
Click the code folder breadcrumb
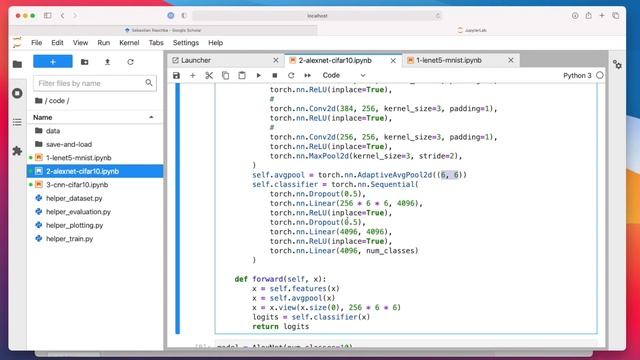[x=57, y=100]
